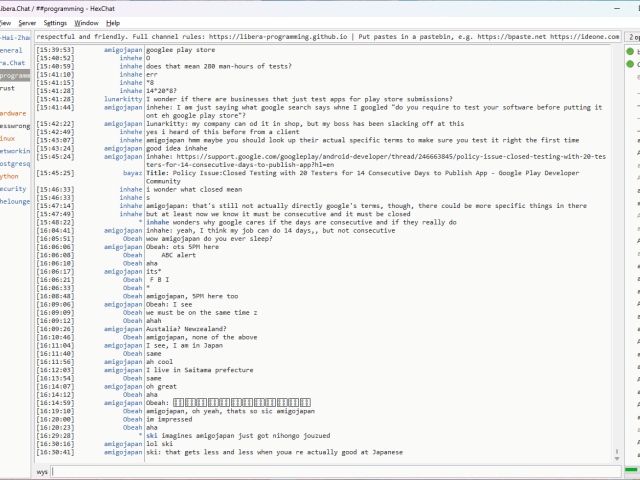Click the ops count button above user list

[632, 35]
